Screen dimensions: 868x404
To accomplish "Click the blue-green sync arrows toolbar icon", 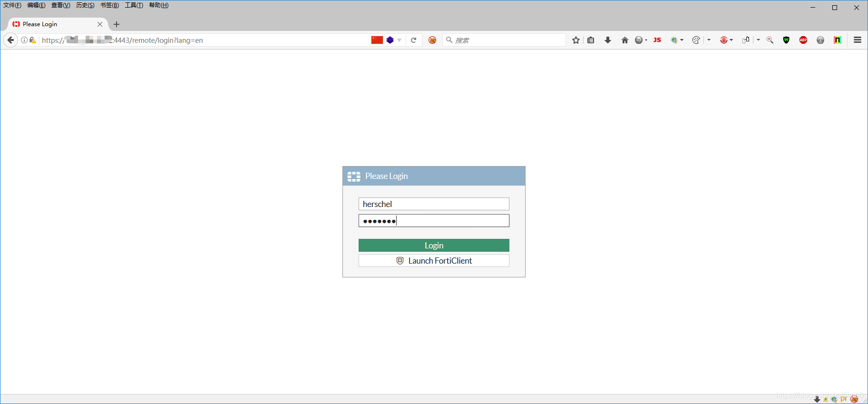I will [x=674, y=40].
